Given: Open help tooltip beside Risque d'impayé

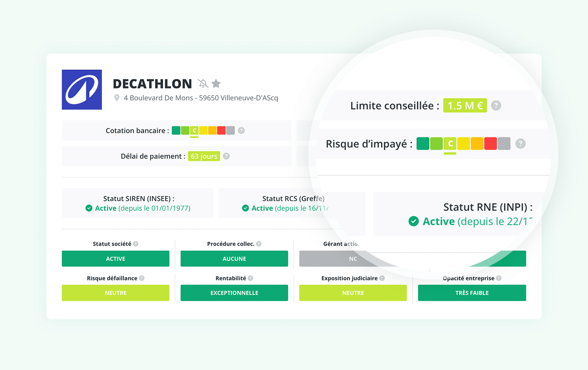Looking at the screenshot, I should (520, 144).
